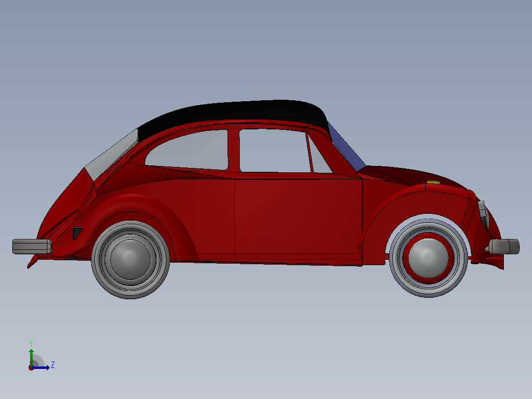Select the door's main side window
Screen dimensions: 532x399
275,151
